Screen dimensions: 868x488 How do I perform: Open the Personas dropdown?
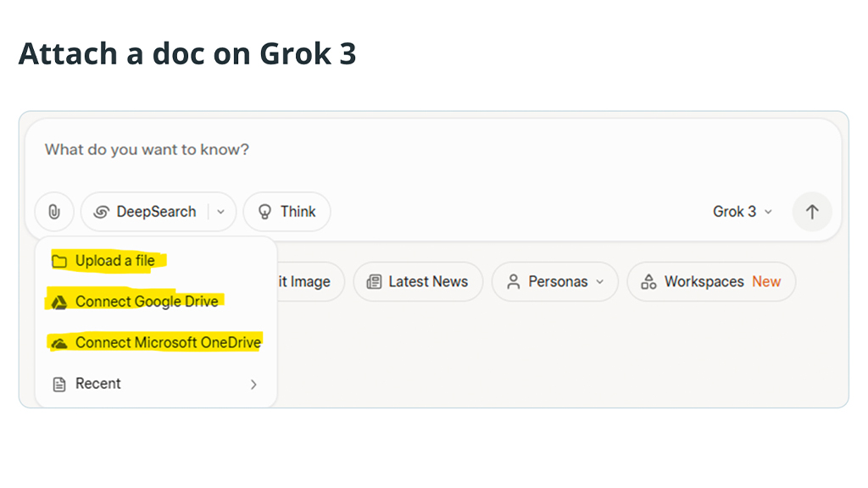click(x=554, y=281)
